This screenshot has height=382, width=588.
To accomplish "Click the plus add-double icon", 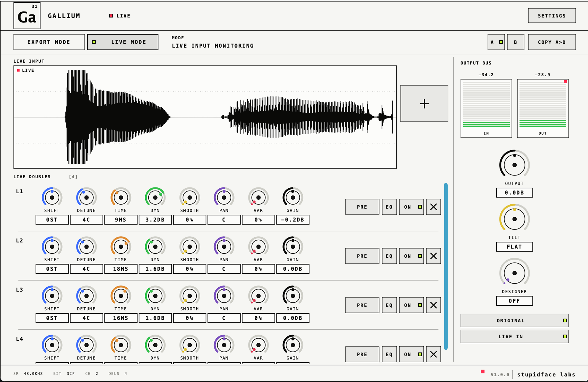I will (424, 104).
